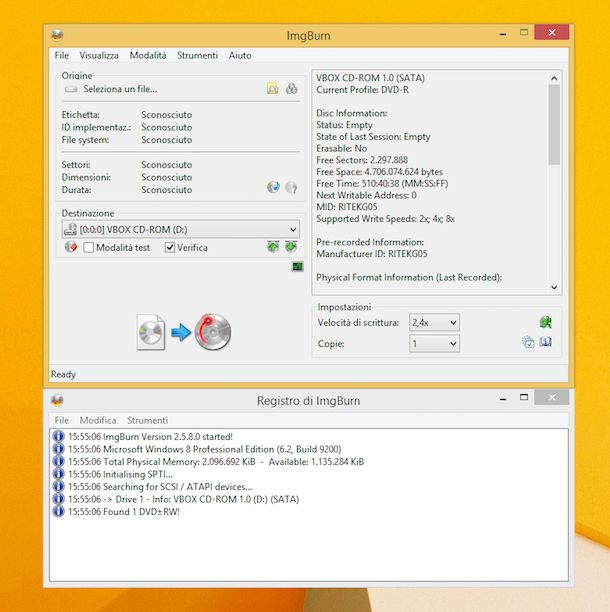Open the Modifica menu in the Registro window

point(98,420)
